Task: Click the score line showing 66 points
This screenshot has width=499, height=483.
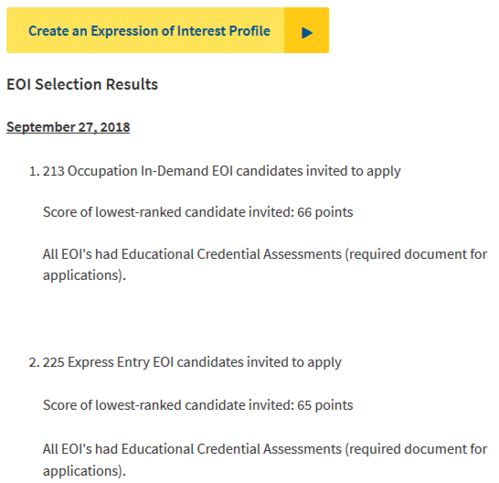Action: pyautogui.click(x=198, y=212)
